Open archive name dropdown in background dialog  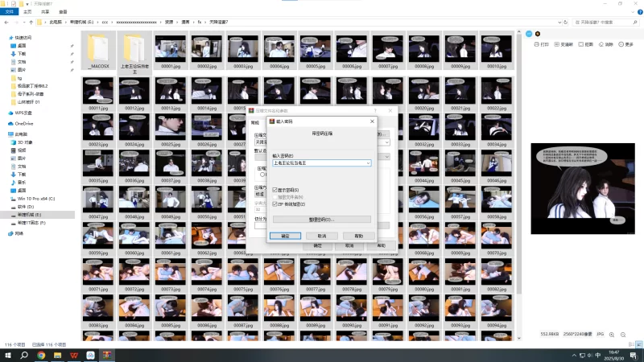click(386, 142)
